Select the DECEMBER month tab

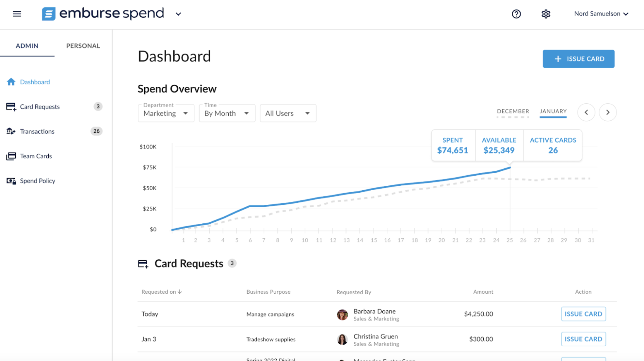[513, 112]
